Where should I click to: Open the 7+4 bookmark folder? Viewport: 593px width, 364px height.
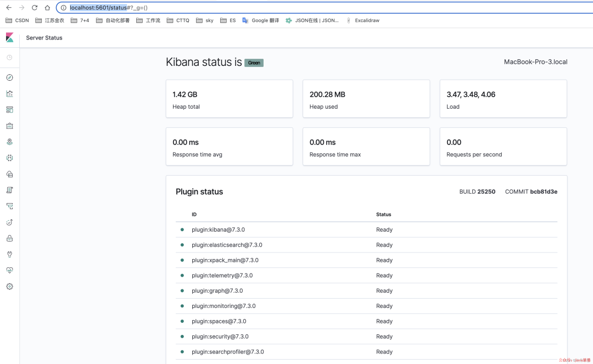point(80,20)
